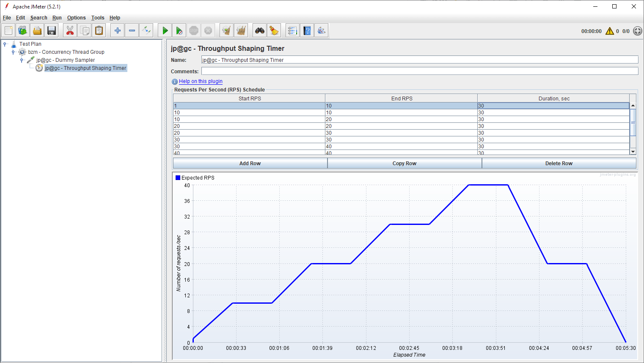Click the greyed Shutdown icon
Viewport: 644px width, 363px height.
click(x=208, y=30)
